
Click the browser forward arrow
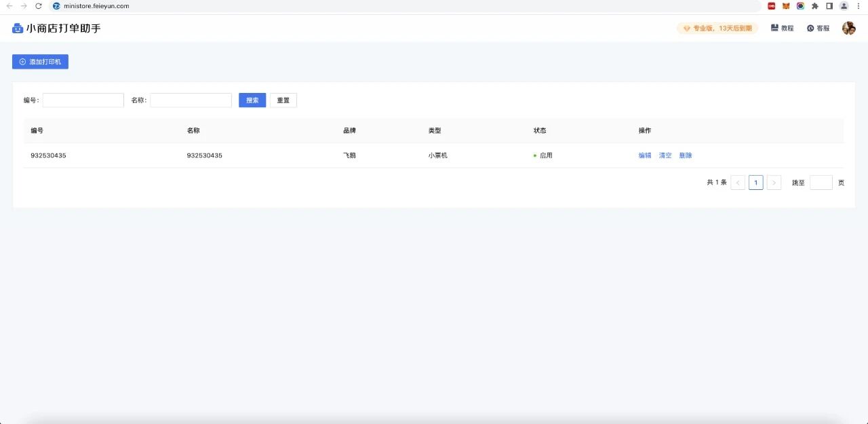coord(24,5)
